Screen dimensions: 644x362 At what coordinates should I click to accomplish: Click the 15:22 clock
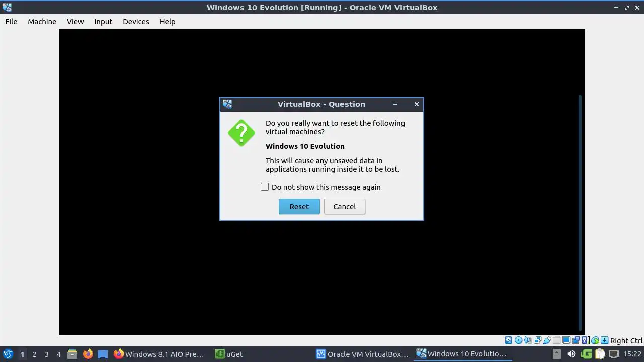coord(632,354)
